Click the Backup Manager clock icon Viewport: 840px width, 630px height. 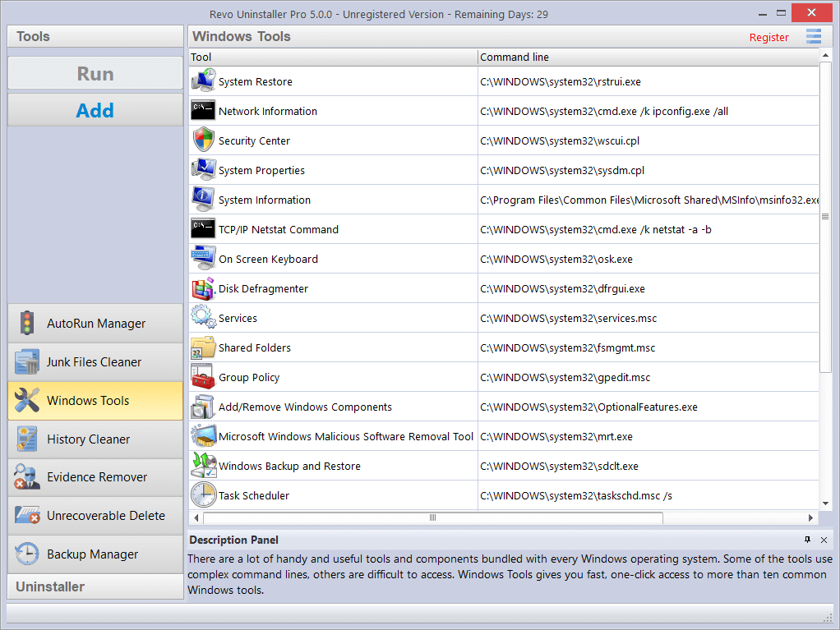tap(27, 554)
